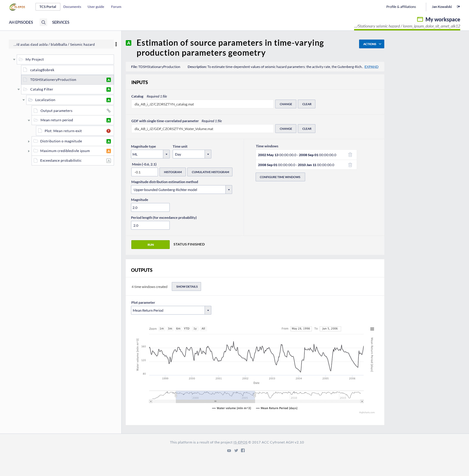Click the link icon on Output parameters
This screenshot has width=469, height=476.
click(x=108, y=111)
